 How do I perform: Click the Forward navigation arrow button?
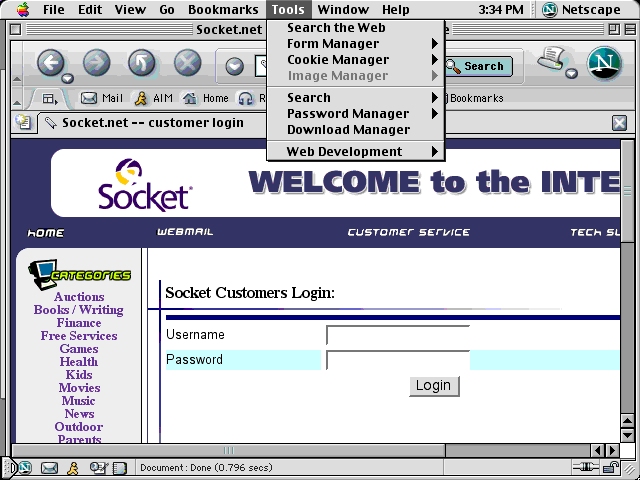coord(96,63)
